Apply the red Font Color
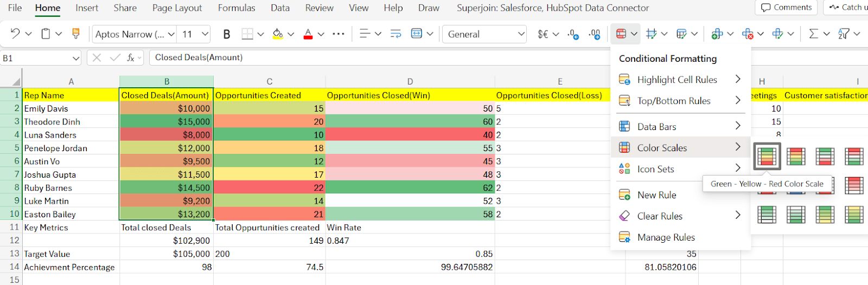The height and width of the screenshot is (285, 868). 308,34
